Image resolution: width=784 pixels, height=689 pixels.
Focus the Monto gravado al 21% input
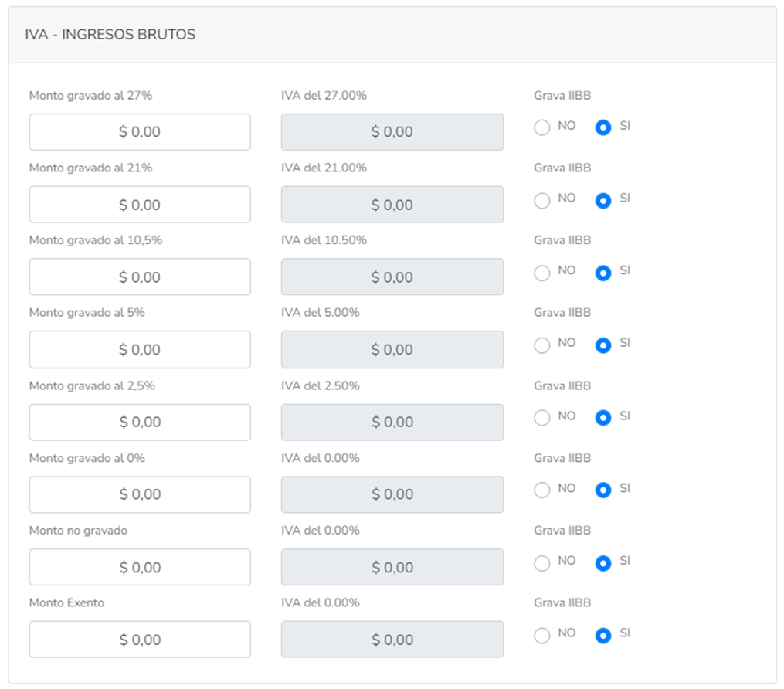pyautogui.click(x=140, y=205)
